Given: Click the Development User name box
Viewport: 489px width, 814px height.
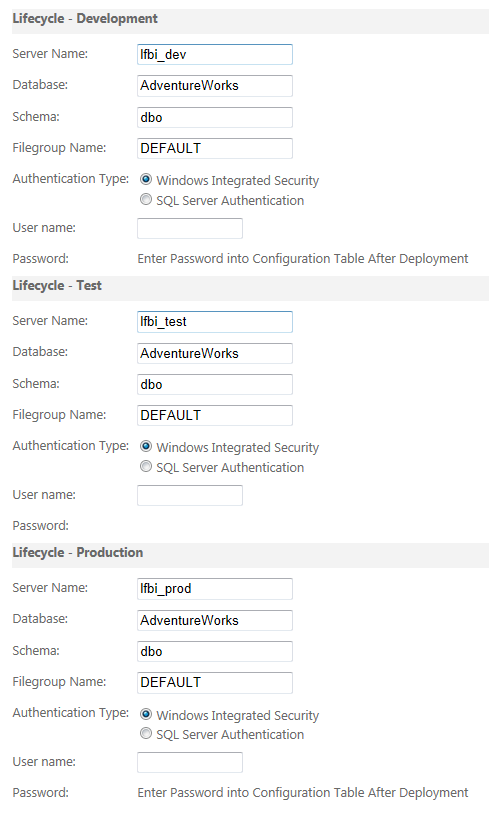Looking at the screenshot, I should (190, 228).
